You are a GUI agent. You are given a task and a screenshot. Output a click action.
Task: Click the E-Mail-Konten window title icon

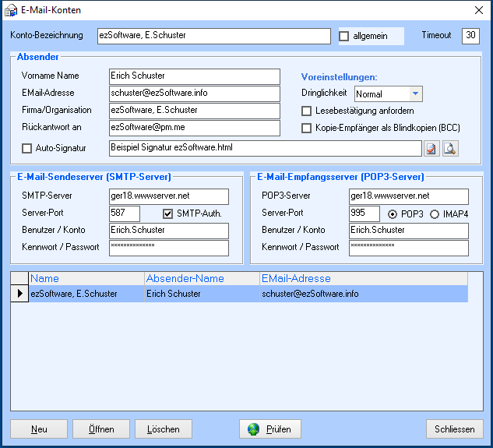[11, 10]
